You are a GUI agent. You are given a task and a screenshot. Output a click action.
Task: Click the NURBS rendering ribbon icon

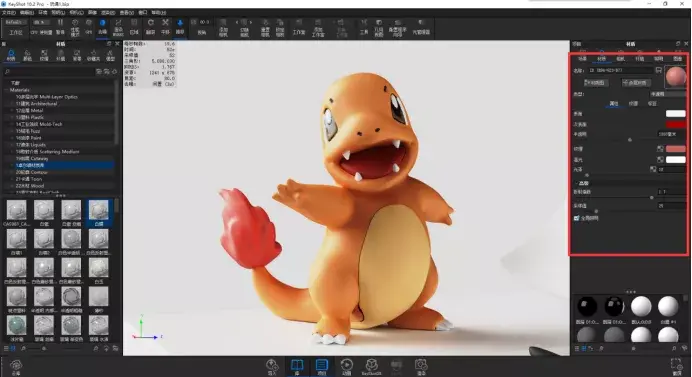118,27
